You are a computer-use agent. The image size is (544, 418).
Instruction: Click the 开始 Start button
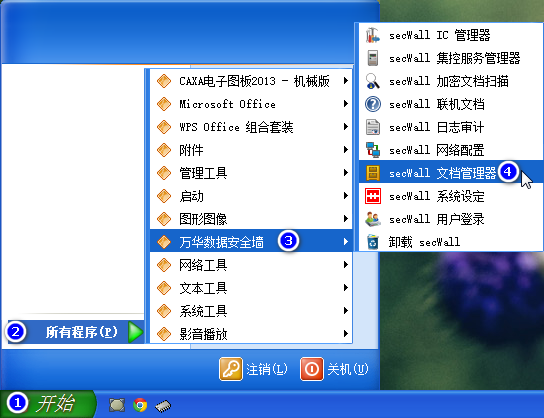point(48,404)
